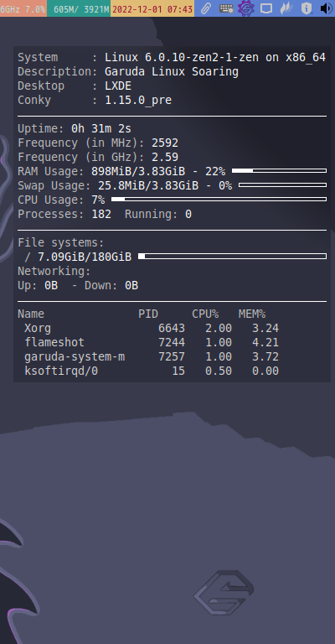Click flameshot's MEM% value 4.21
Viewport: 335px width, 644px height.
point(265,342)
